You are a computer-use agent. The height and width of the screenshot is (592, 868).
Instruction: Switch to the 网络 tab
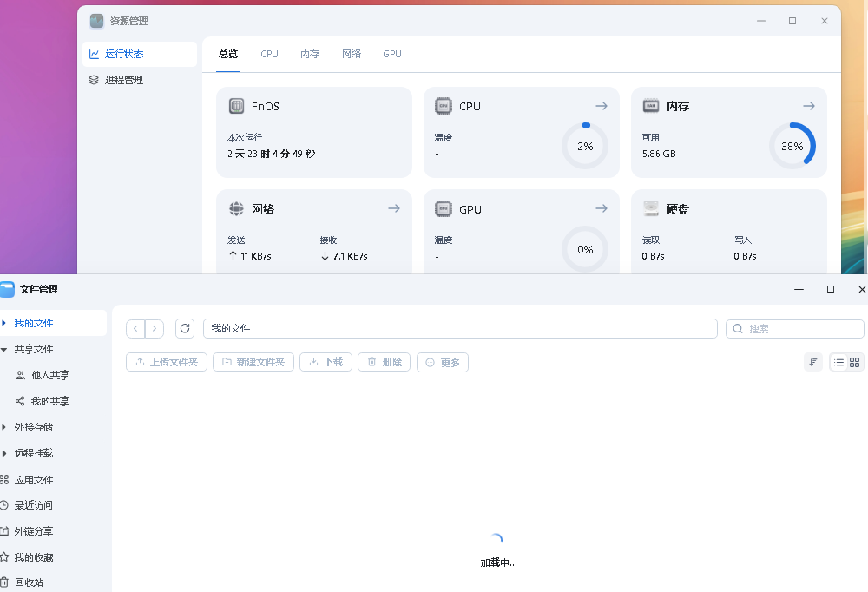[x=352, y=55]
